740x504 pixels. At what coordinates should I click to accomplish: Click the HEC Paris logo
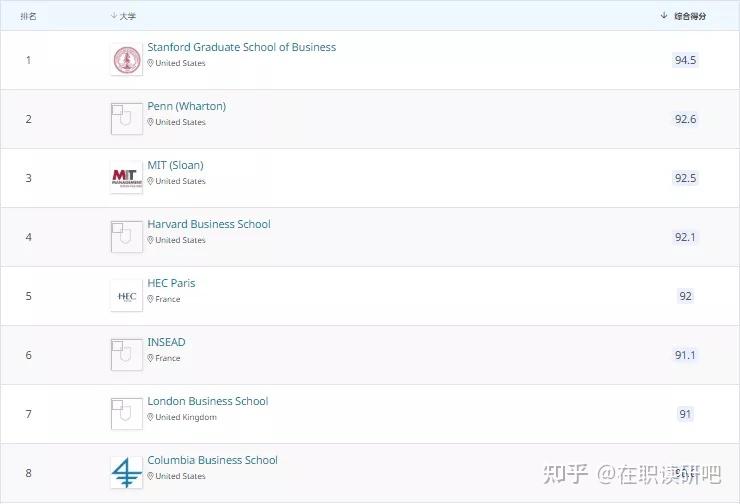point(126,296)
